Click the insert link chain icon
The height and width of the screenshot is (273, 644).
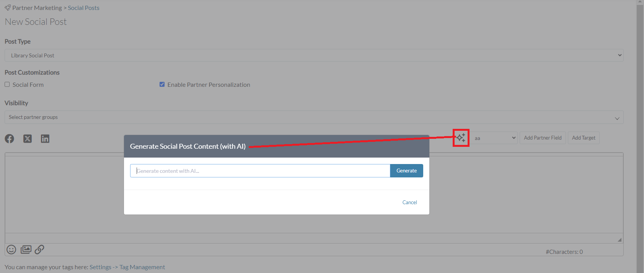point(39,250)
